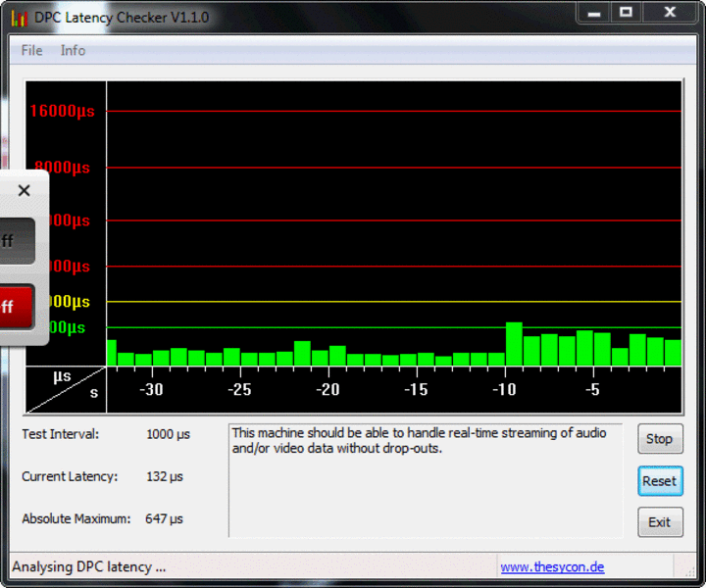
Task: Click the -10 time axis label
Action: (x=504, y=390)
